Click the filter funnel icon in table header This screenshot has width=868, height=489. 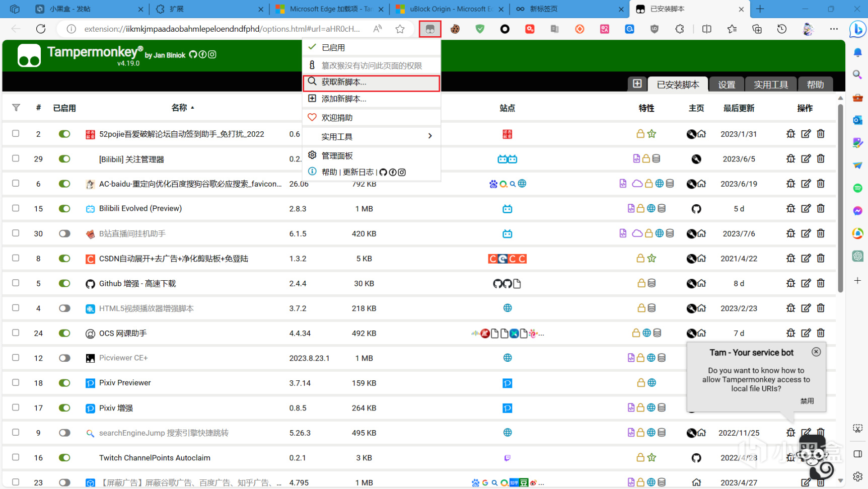(x=16, y=108)
